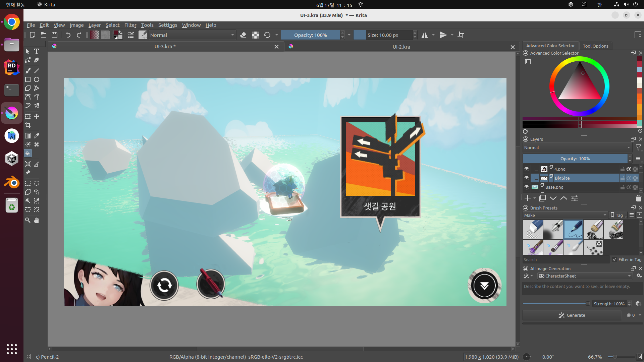The image size is (644, 362).
Task: Select the Line tool
Action: [37, 71]
